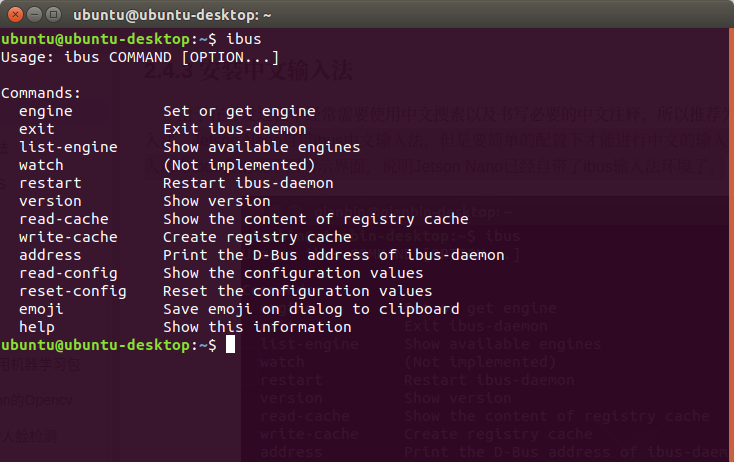Viewport: 734px width, 462px height.
Task: Click 'Save emoji on dialog to clipboard'
Action: (311, 309)
